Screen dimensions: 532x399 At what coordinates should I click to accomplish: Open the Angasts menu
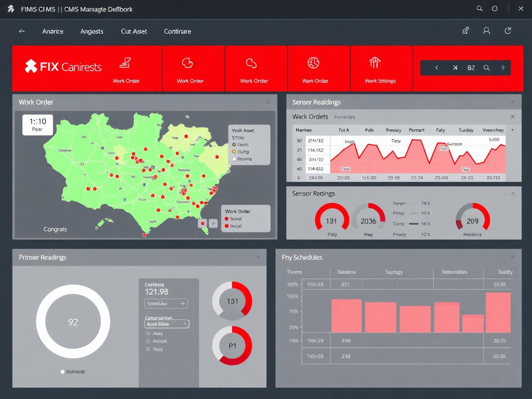click(92, 31)
